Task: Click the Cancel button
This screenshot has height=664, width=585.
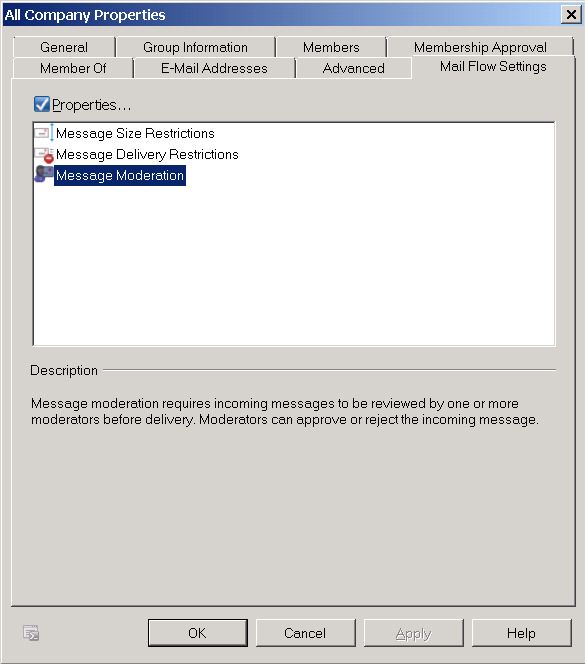Action: point(305,633)
